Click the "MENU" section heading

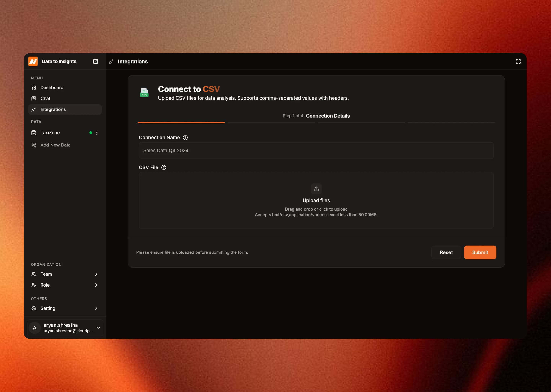pyautogui.click(x=37, y=78)
